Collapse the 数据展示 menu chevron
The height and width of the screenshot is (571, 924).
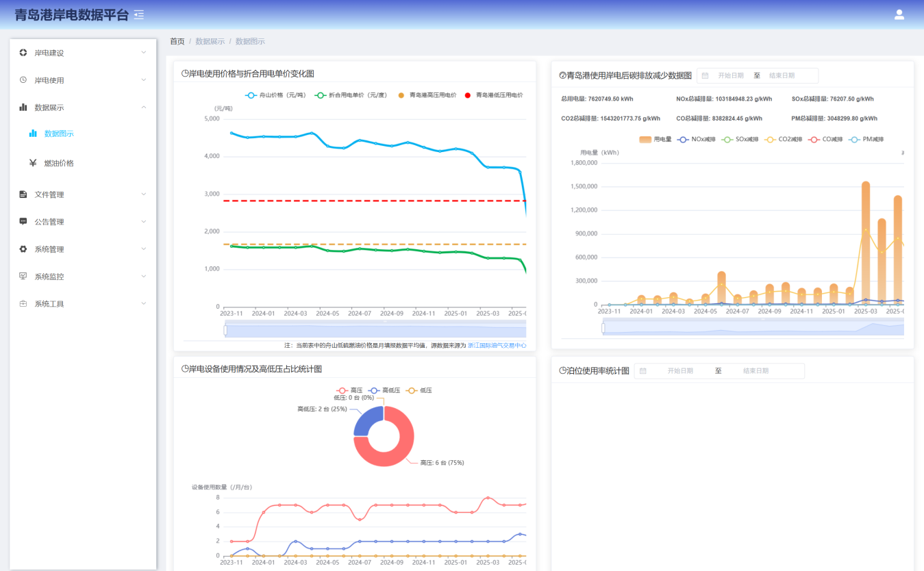143,107
